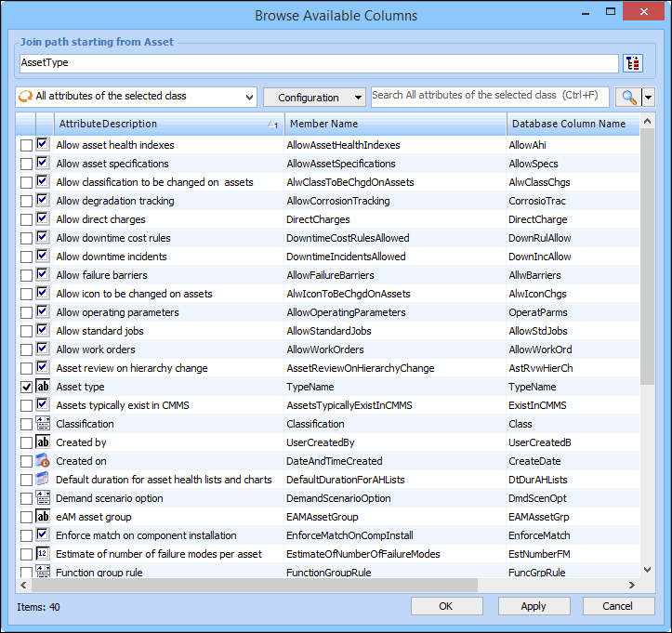Click the text type icon beside Asset type
The height and width of the screenshot is (633, 672).
pyautogui.click(x=43, y=387)
